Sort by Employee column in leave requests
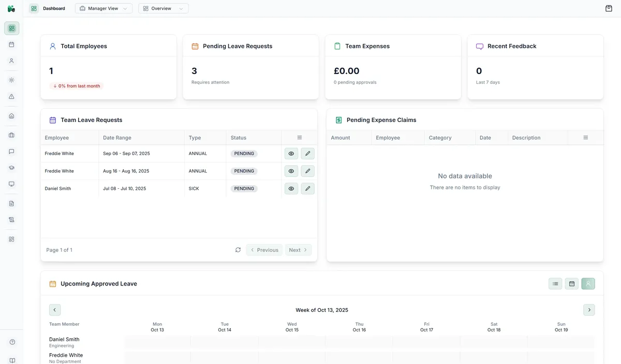Screen dimensions: 621x364 point(70,138)
